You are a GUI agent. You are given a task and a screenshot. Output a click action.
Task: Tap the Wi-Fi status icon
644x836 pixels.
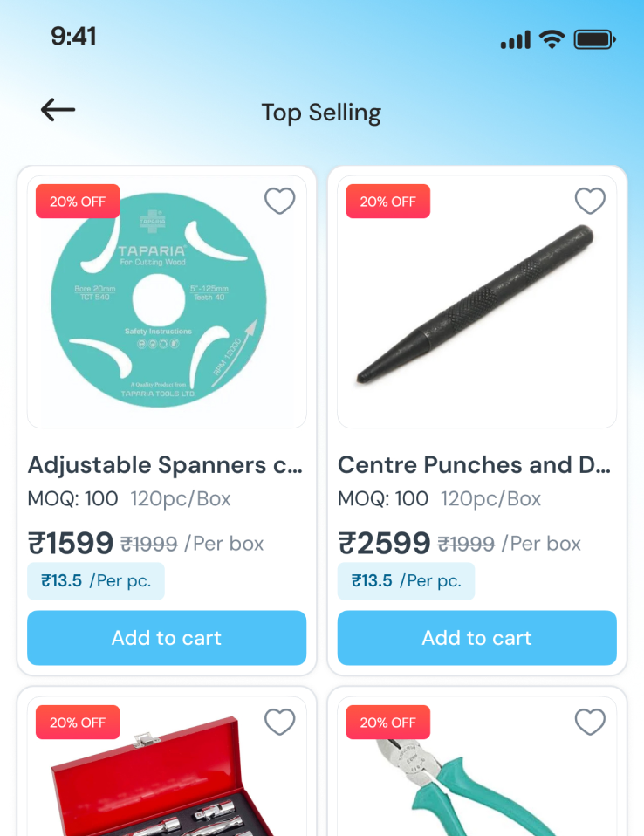pos(552,39)
